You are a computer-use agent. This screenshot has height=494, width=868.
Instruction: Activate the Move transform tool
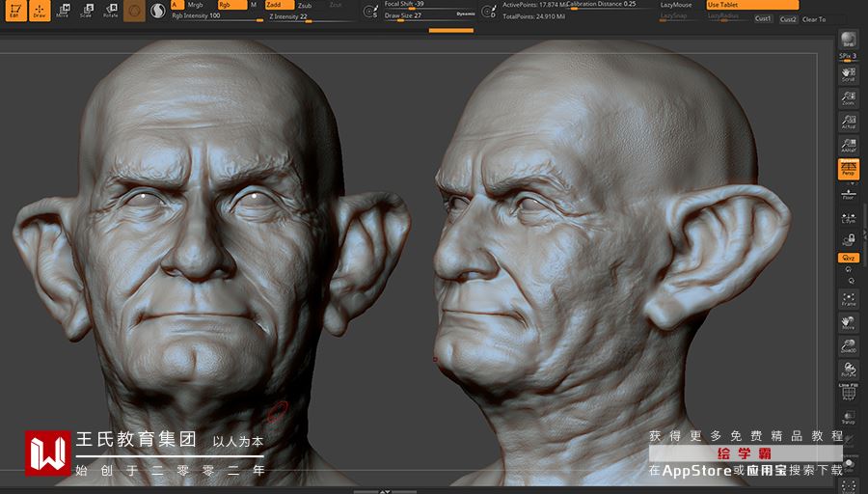tap(63, 11)
